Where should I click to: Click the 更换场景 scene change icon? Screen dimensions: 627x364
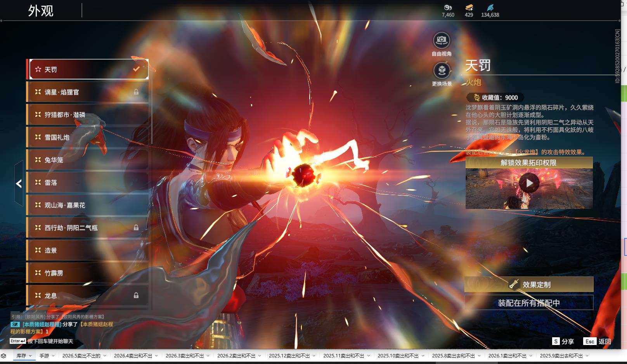pyautogui.click(x=442, y=71)
